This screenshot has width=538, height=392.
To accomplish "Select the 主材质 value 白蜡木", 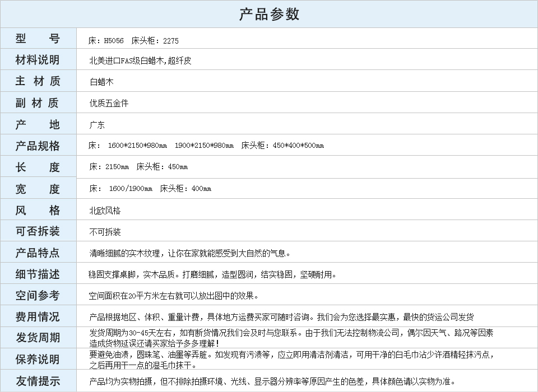I will click(x=101, y=82).
